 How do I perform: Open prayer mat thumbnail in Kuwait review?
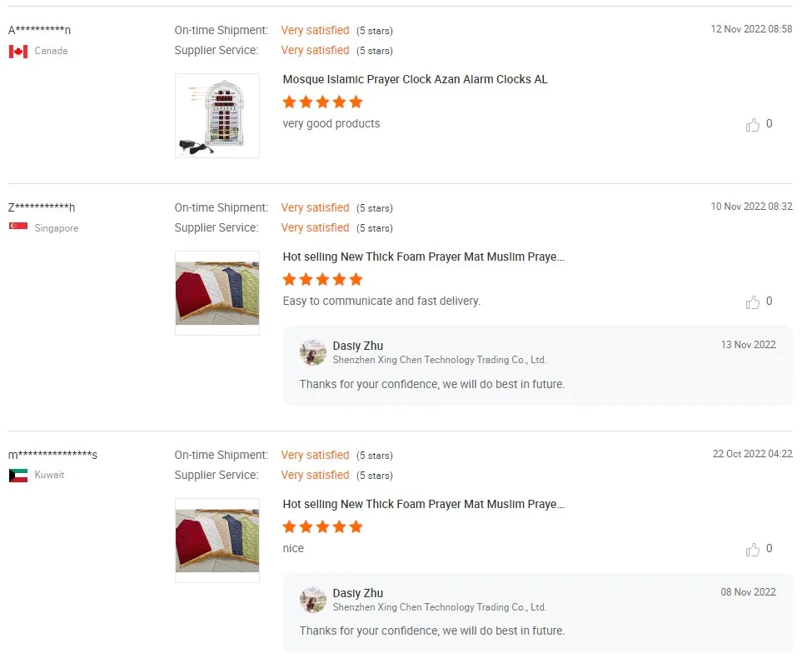coord(217,541)
